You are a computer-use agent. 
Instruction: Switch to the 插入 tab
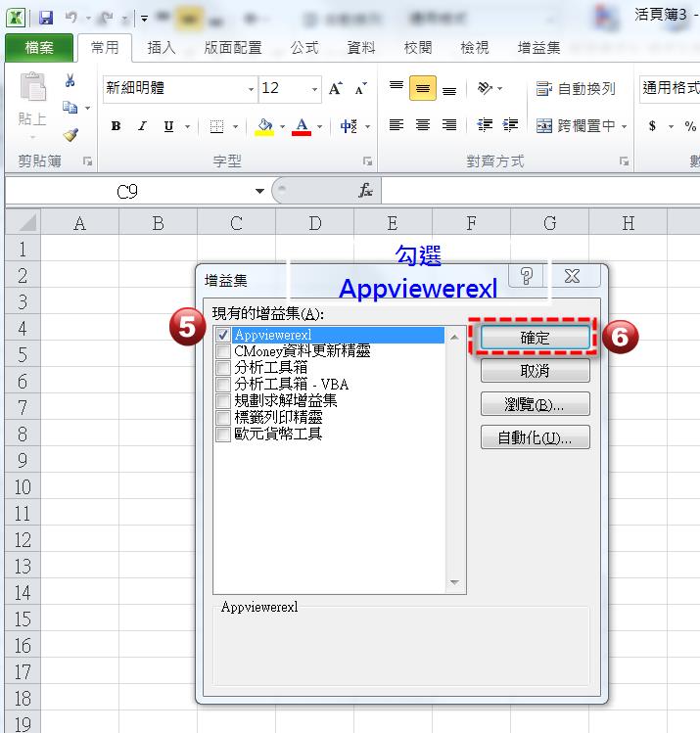(x=162, y=47)
